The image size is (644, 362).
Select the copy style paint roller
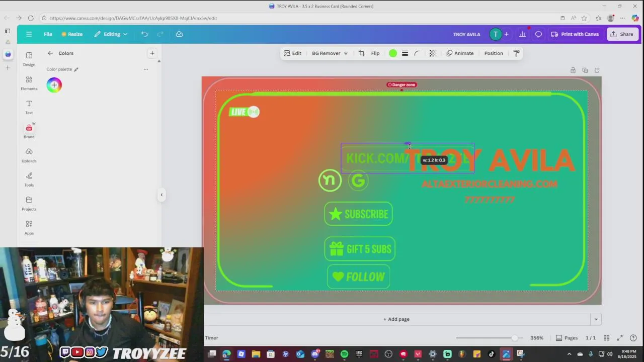tap(516, 53)
